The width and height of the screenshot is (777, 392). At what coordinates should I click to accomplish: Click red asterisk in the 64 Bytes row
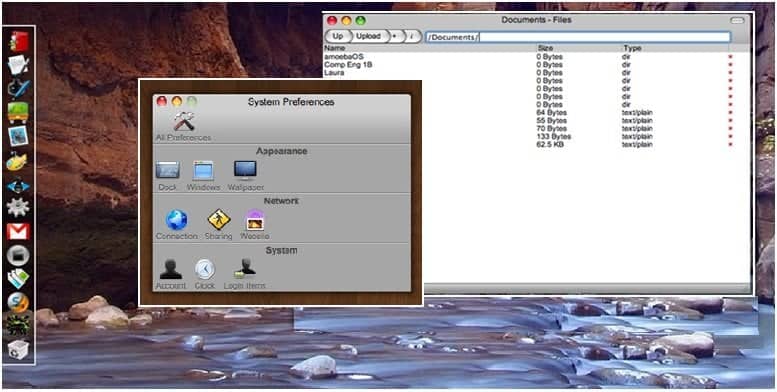730,113
